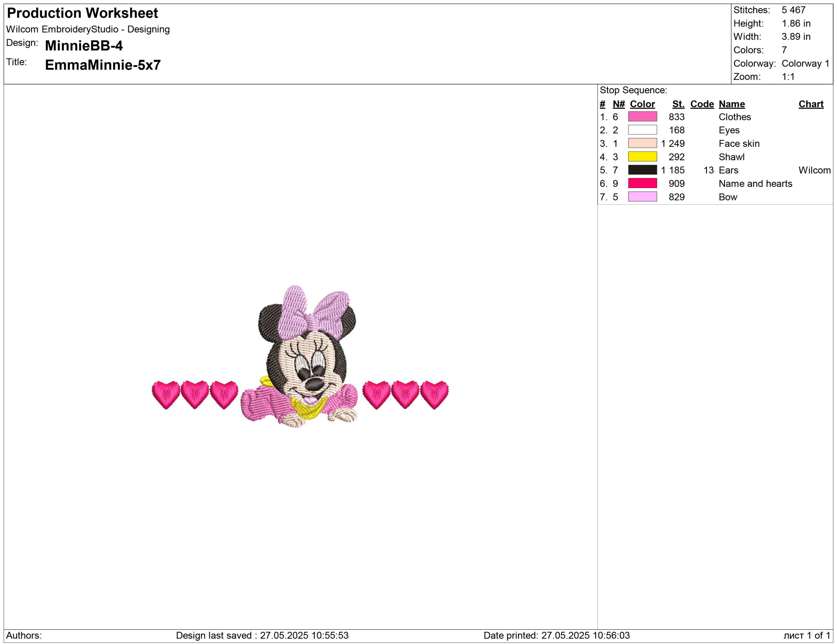Select the Face skin peach swatch
Image resolution: width=837 pixels, height=644 pixels.
click(x=642, y=143)
